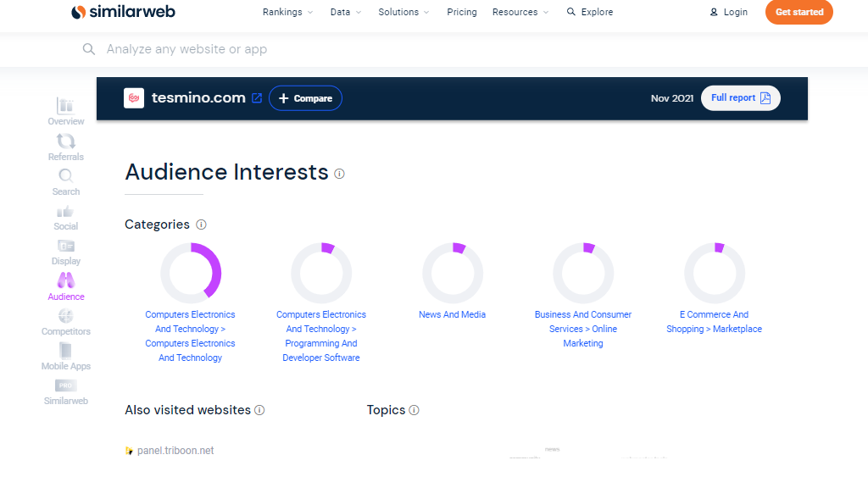Open the Pricing page
The image size is (868, 488).
pos(462,12)
